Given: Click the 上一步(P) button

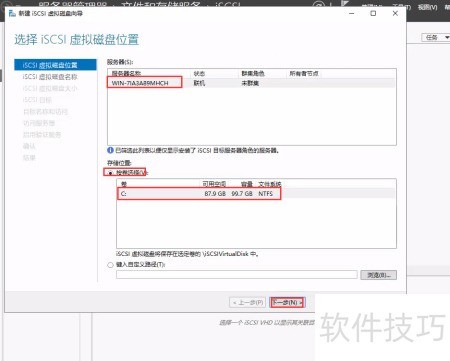Looking at the screenshot, I should click(x=248, y=302).
